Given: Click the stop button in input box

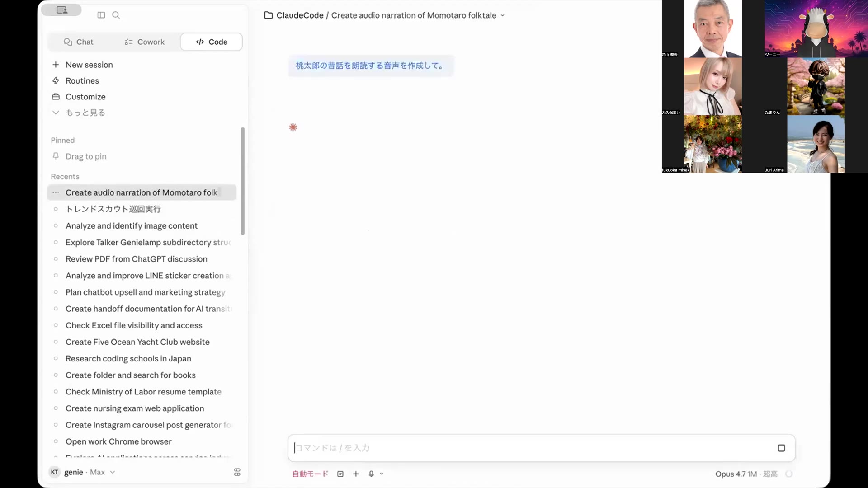Looking at the screenshot, I should 781,448.
